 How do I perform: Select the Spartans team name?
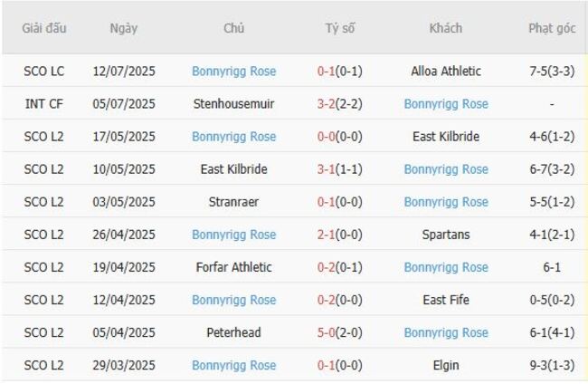coord(446,235)
